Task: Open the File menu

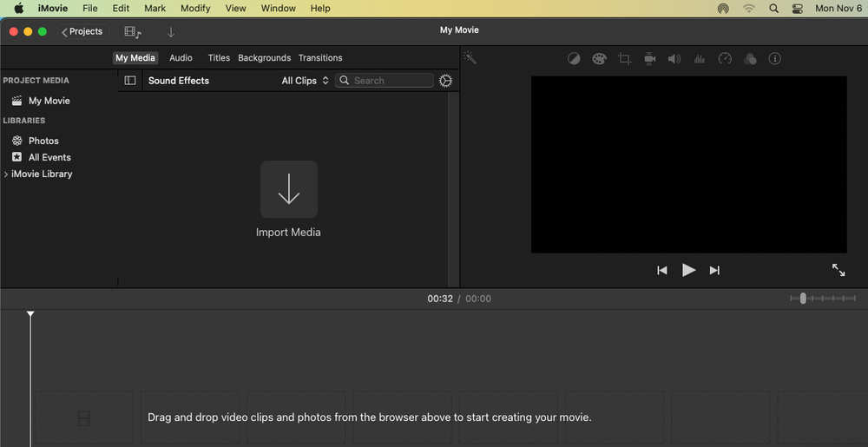Action: (x=89, y=9)
